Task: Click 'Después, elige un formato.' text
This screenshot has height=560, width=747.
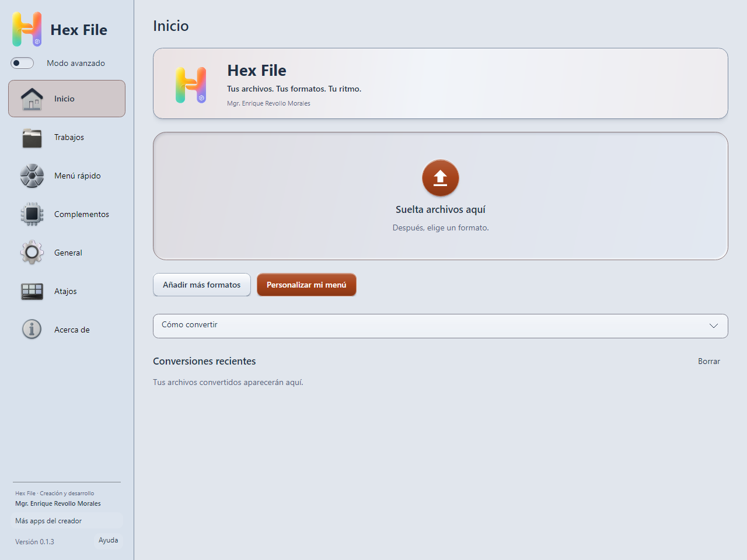Action: pyautogui.click(x=441, y=228)
